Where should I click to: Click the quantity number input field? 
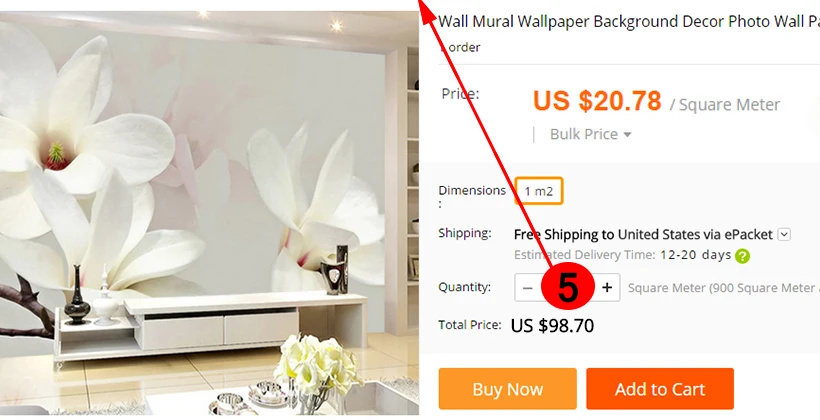pyautogui.click(x=567, y=288)
